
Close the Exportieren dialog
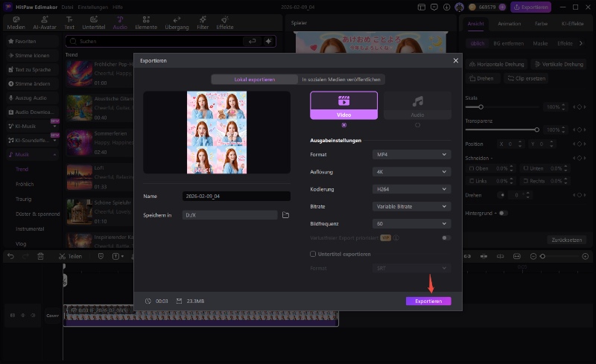click(x=455, y=60)
